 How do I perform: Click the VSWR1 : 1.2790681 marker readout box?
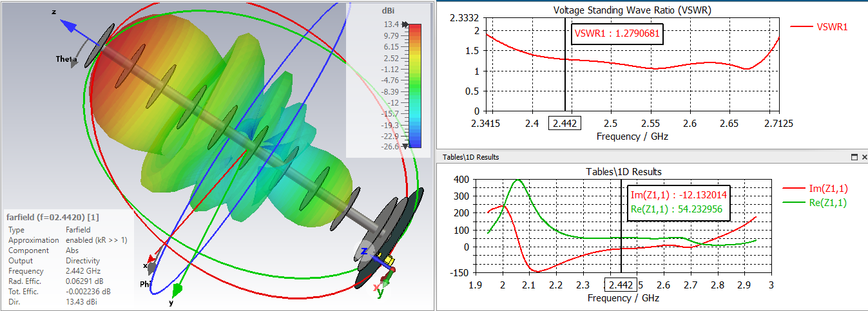617,33
